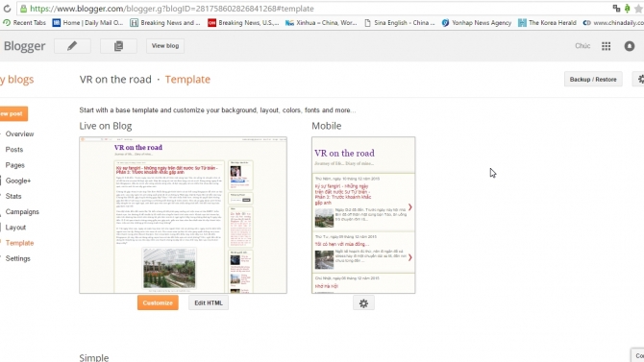Screen dimensions: 644x362
Task: Click the Mobile preview thumbnail
Action: pos(363,215)
